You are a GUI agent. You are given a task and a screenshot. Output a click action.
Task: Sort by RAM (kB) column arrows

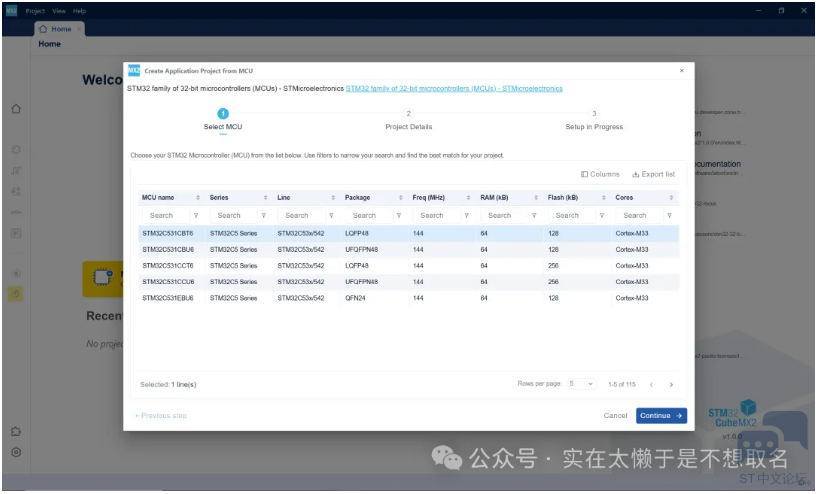coord(536,198)
